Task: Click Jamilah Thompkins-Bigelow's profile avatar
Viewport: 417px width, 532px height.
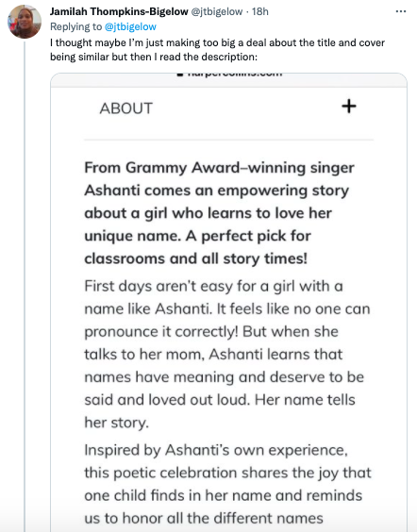Action: point(25,22)
